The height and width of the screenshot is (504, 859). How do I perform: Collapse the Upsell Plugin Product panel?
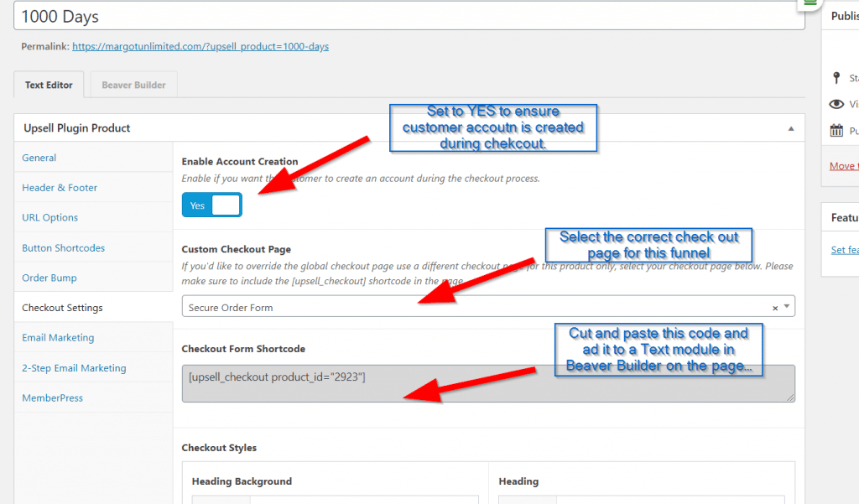coord(790,128)
